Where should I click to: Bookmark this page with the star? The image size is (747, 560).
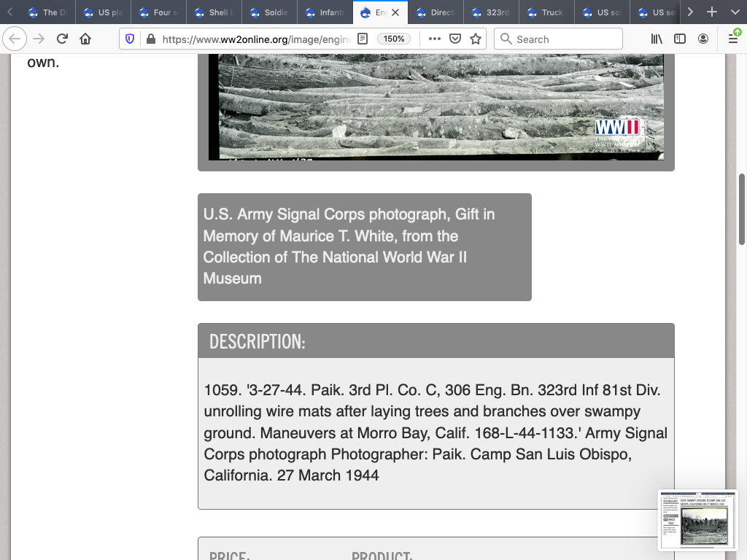476,39
